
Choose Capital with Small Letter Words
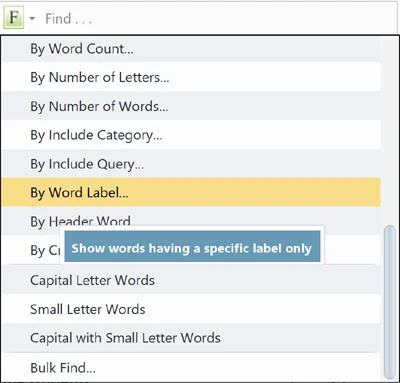tap(191, 338)
